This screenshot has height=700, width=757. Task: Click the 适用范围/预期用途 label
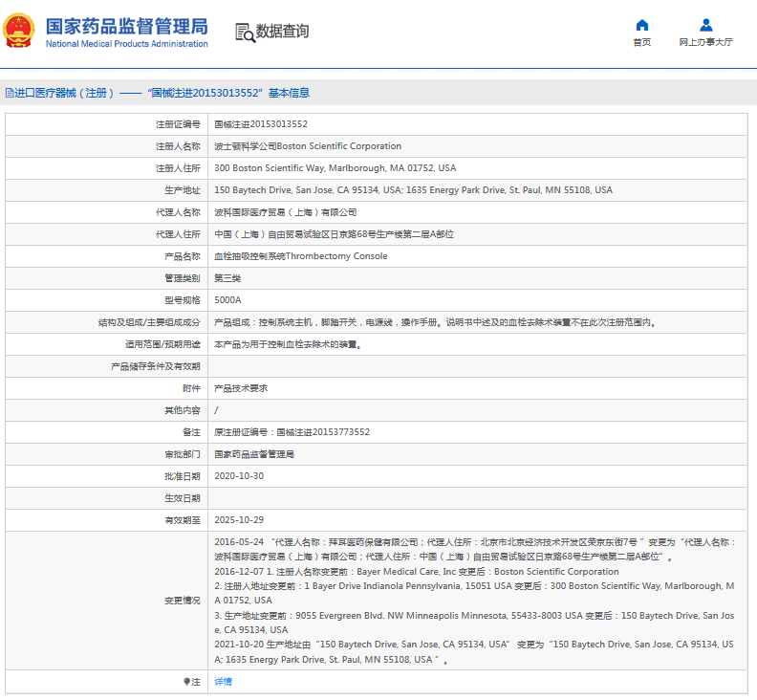162,344
